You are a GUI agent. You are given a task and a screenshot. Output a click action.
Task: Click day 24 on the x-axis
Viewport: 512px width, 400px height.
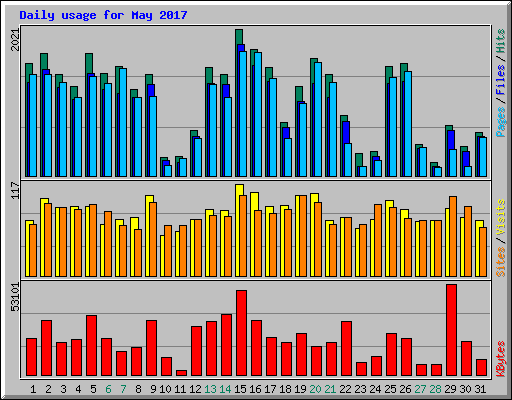(375, 389)
